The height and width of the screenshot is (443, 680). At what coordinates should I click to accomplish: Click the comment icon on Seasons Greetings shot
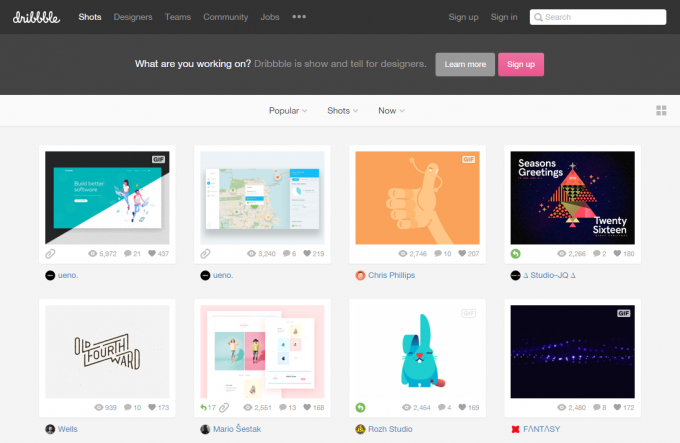[592, 254]
